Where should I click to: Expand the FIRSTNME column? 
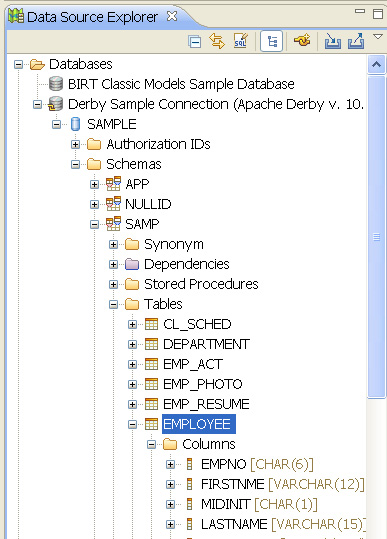[170, 484]
